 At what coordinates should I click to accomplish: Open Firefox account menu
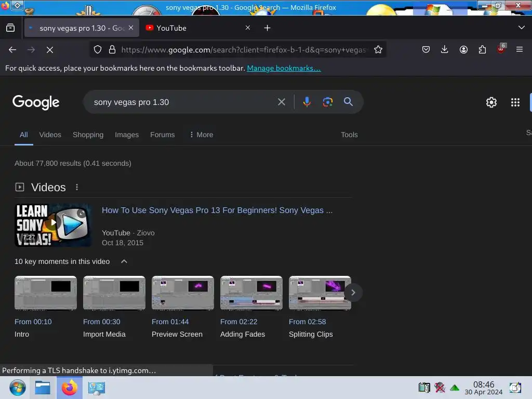point(463,49)
